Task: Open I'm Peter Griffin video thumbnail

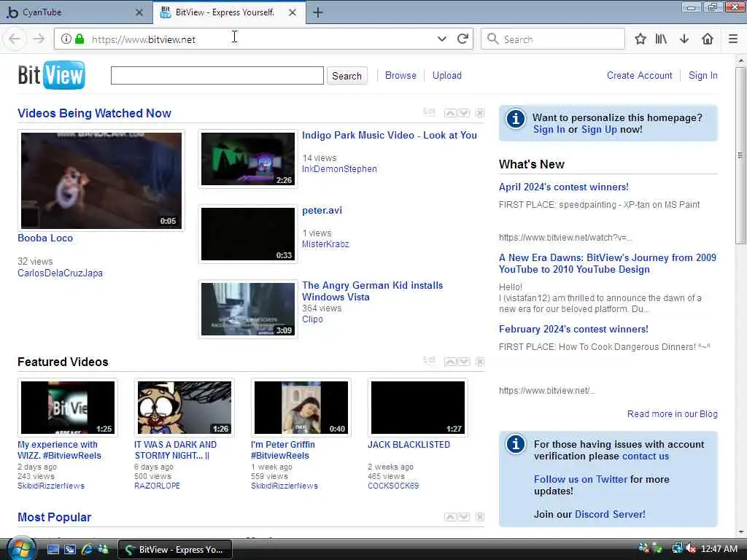Action: pos(301,408)
